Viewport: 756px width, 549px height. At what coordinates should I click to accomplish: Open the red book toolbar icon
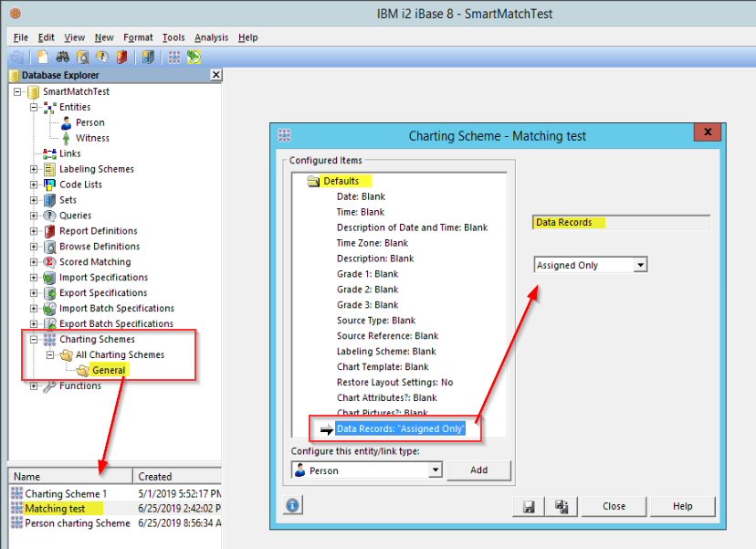point(123,57)
